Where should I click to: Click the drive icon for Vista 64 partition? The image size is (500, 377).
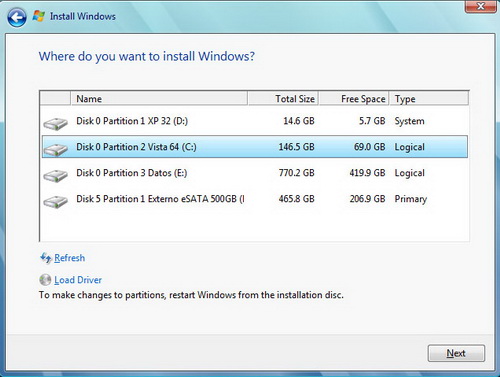[55, 150]
